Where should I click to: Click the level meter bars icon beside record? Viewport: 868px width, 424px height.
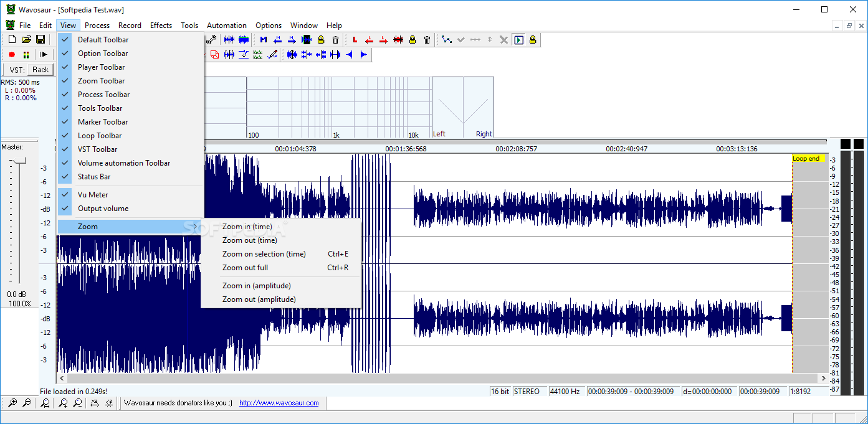pos(26,55)
